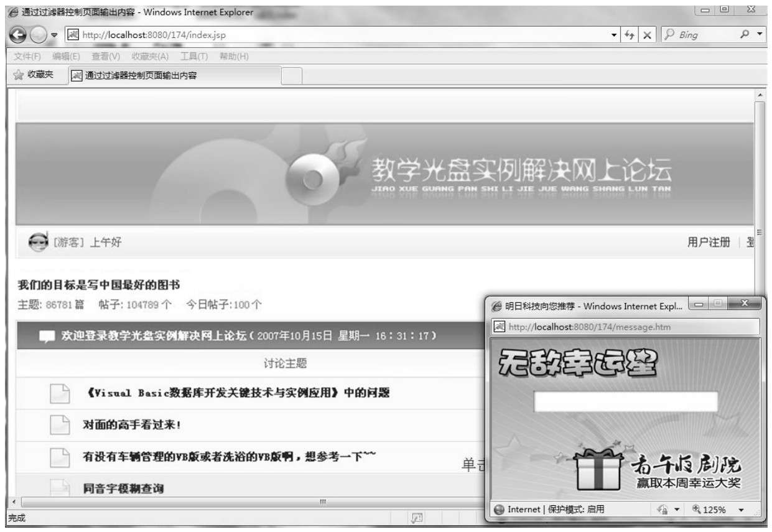Click the 用户注册 link

click(709, 242)
